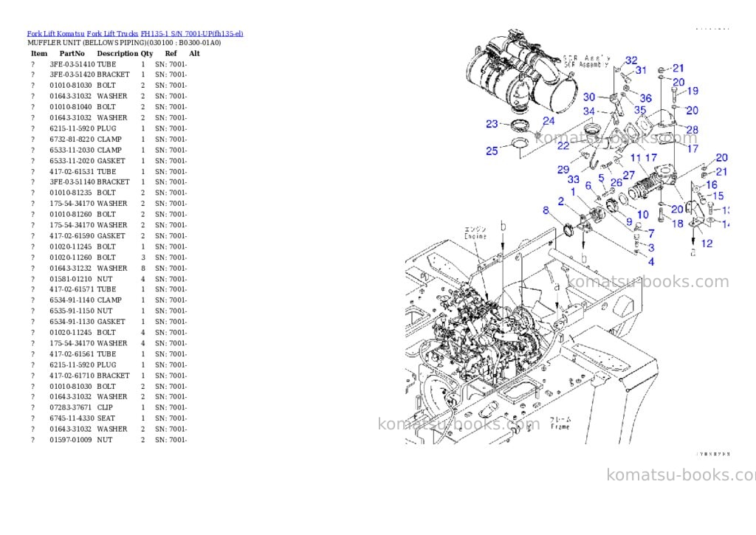
Task: Click callout number 8 in diagram
Action: 546,210
